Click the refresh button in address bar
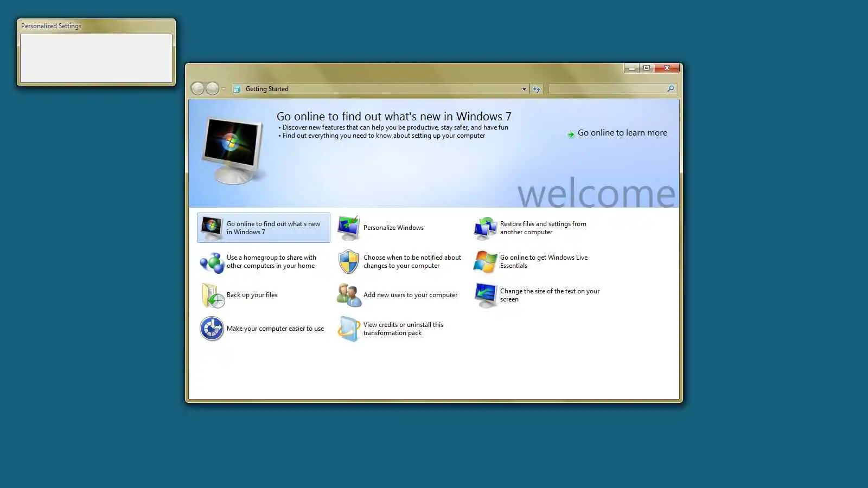 coord(537,89)
